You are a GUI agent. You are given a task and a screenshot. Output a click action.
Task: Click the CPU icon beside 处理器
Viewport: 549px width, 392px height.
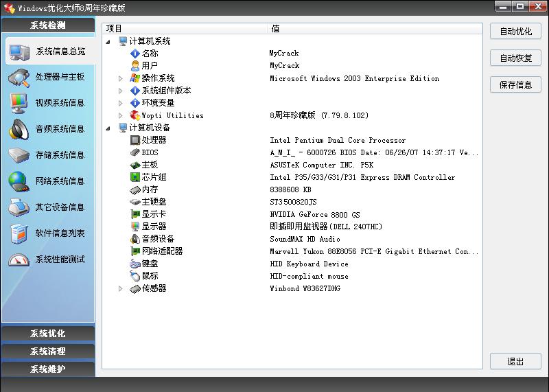pos(135,140)
